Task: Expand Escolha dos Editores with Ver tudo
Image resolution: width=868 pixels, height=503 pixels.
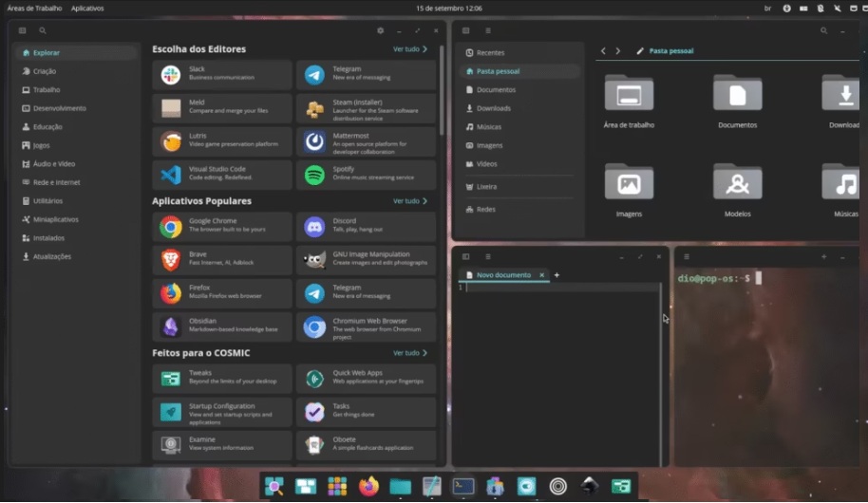Action: point(409,49)
